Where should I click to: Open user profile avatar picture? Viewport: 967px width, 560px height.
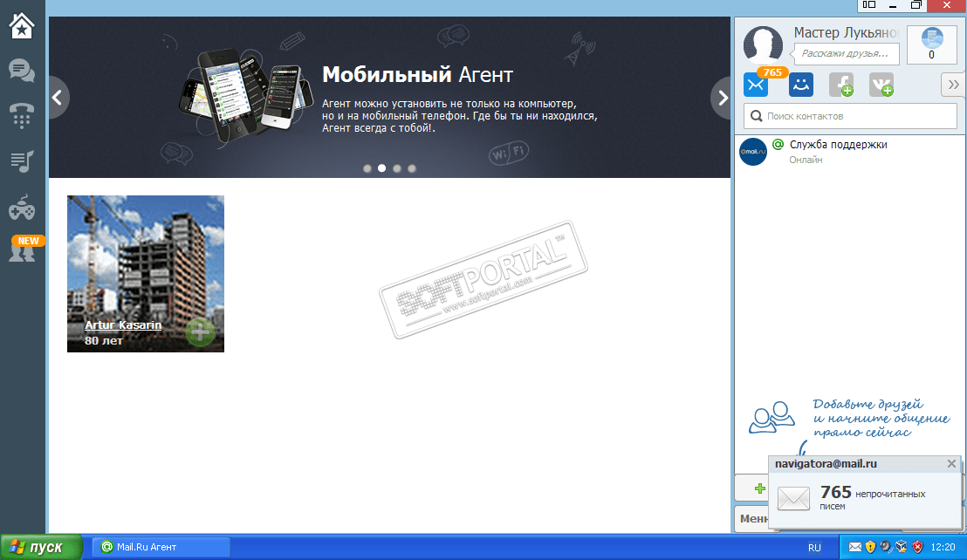(x=763, y=44)
